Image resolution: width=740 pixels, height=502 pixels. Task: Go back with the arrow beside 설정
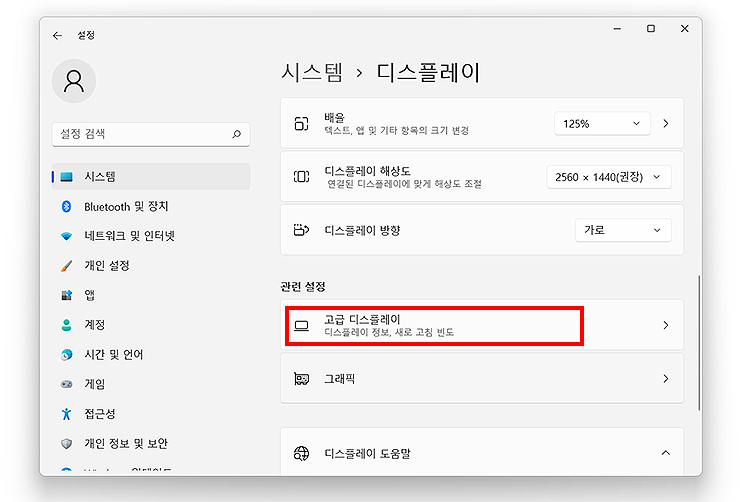(58, 35)
